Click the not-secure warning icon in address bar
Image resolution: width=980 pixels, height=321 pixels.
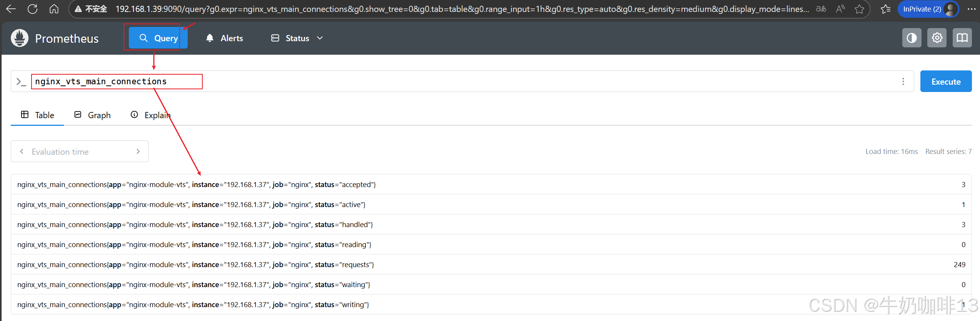pyautogui.click(x=78, y=9)
